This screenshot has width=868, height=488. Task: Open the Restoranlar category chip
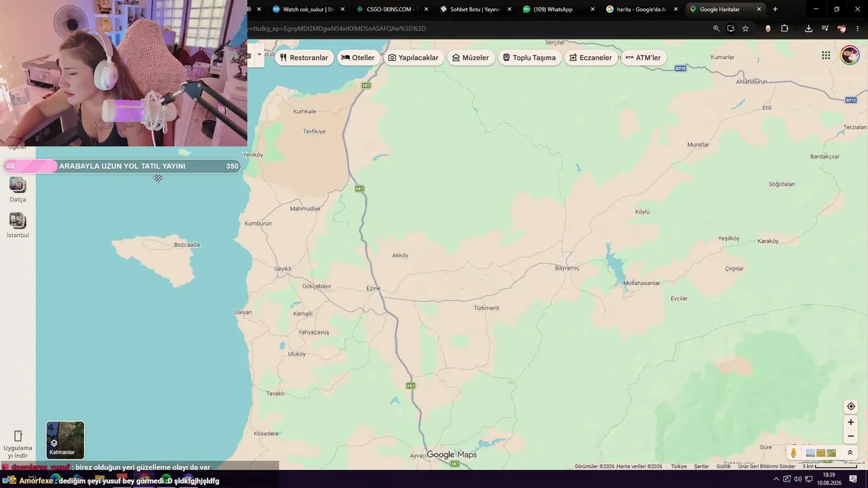pos(304,58)
